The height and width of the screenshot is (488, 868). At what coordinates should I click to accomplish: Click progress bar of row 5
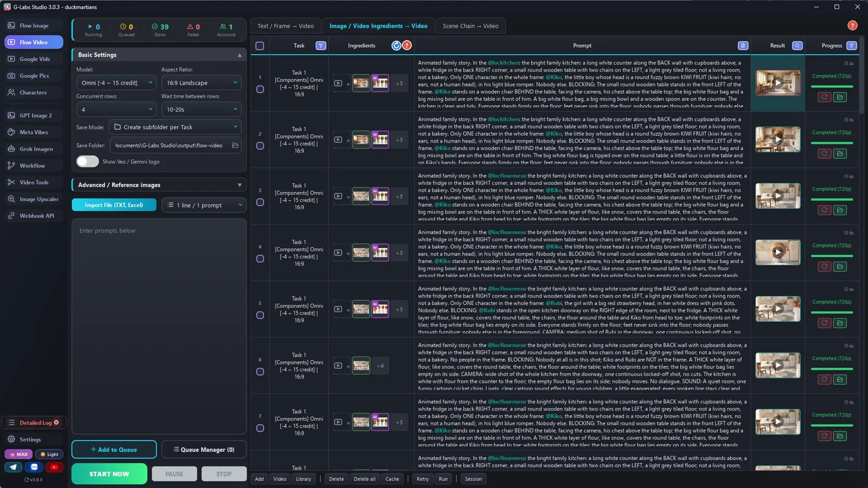[x=832, y=312]
